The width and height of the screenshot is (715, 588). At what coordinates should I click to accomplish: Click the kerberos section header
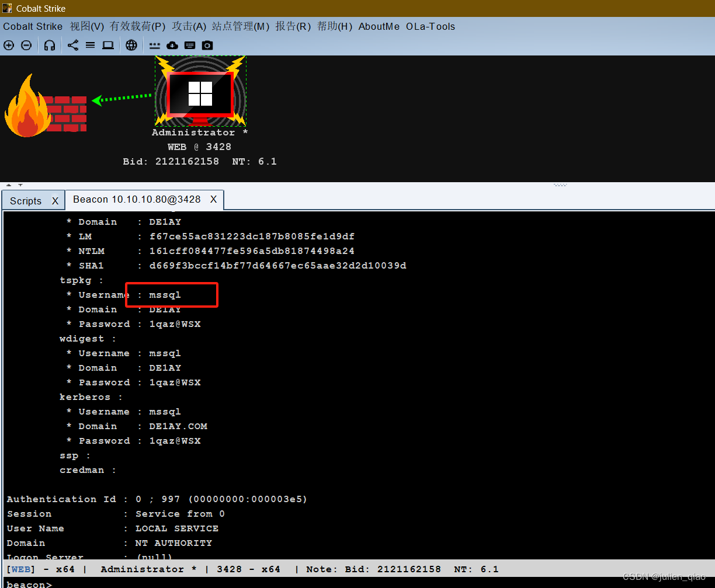91,397
